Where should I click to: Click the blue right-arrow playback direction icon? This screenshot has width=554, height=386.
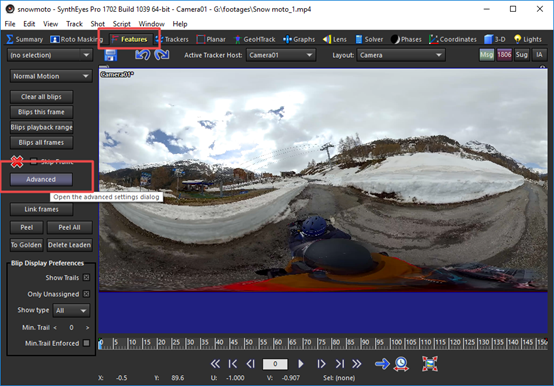click(x=382, y=364)
